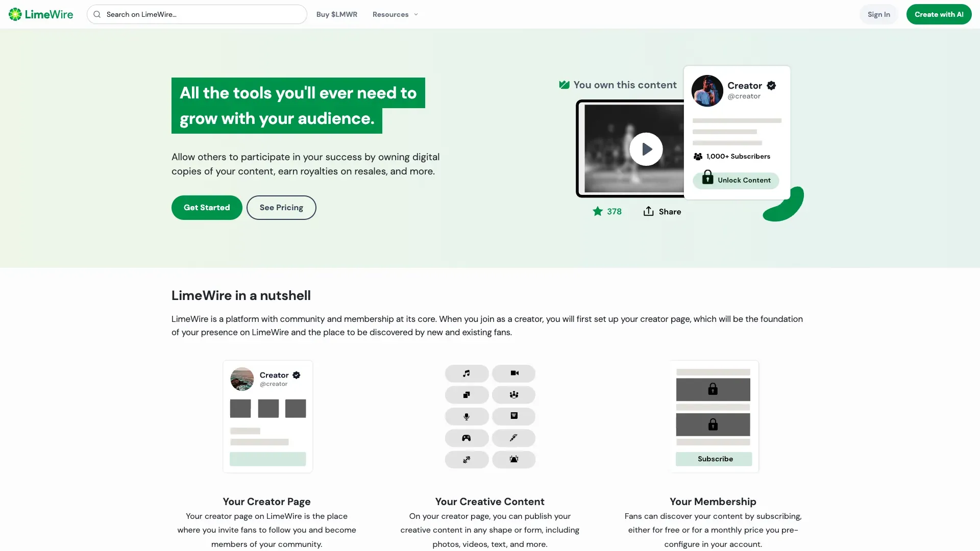
Task: Click the Create with AI button
Action: click(x=939, y=14)
